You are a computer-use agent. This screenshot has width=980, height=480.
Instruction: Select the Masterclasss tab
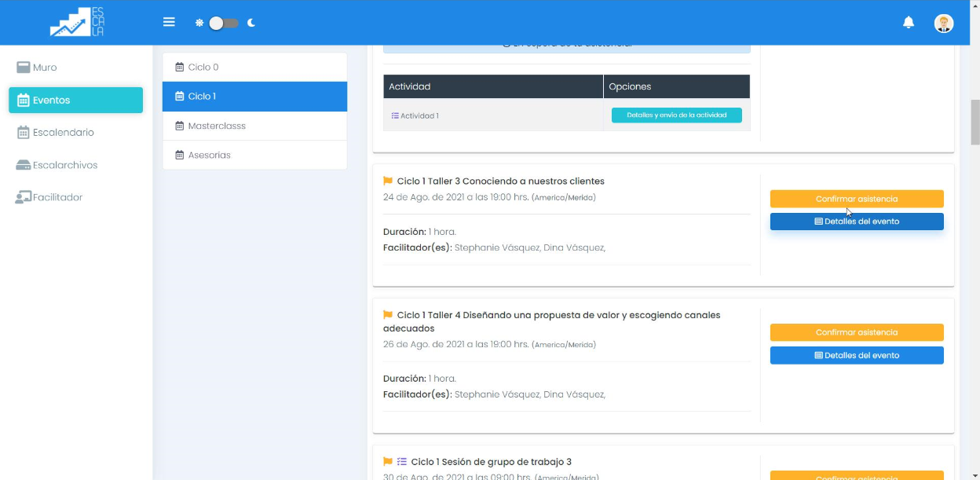click(x=217, y=126)
